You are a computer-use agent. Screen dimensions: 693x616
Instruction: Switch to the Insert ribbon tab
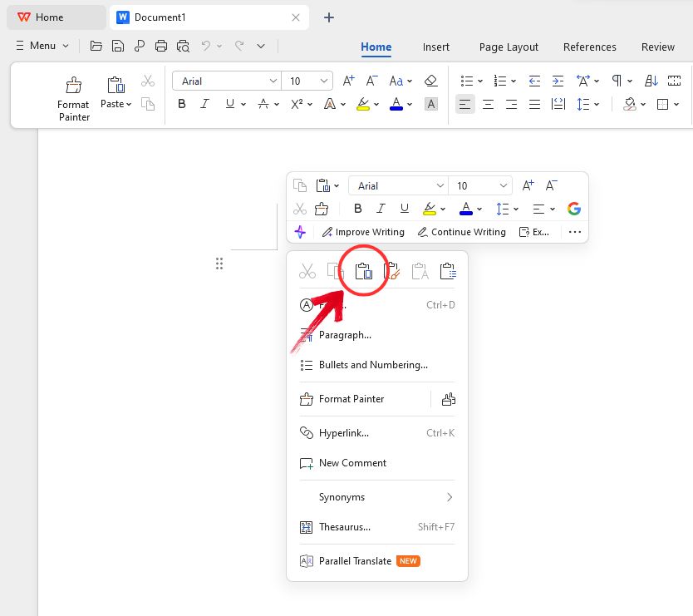tap(435, 47)
